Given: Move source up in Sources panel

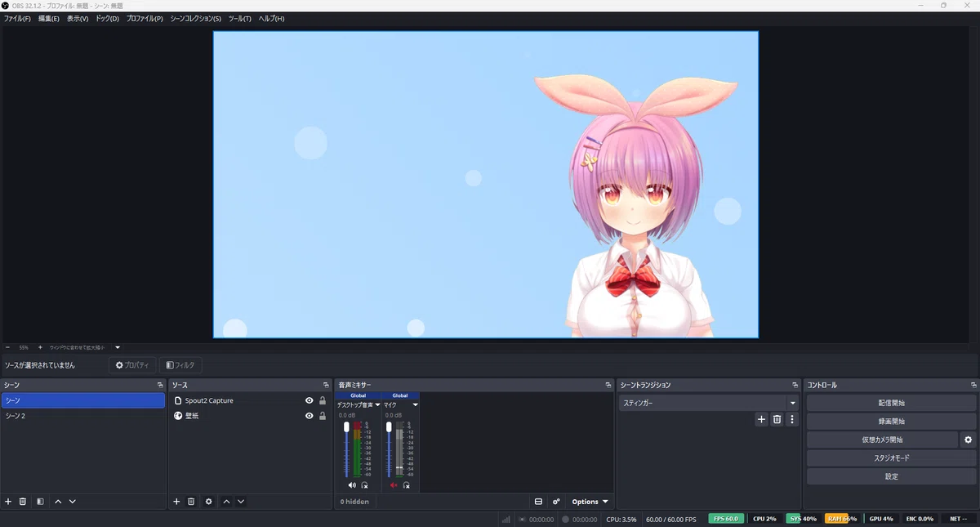Looking at the screenshot, I should [x=226, y=502].
